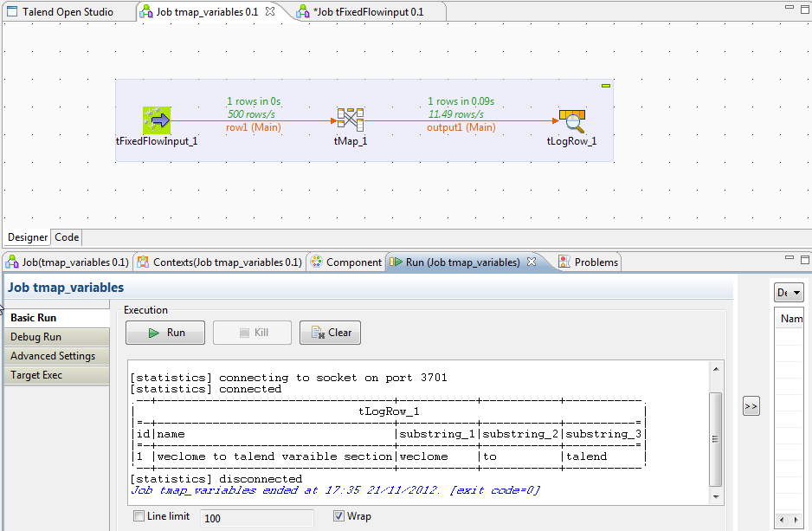
Task: Minimize the bottom views panel
Action: point(789,257)
